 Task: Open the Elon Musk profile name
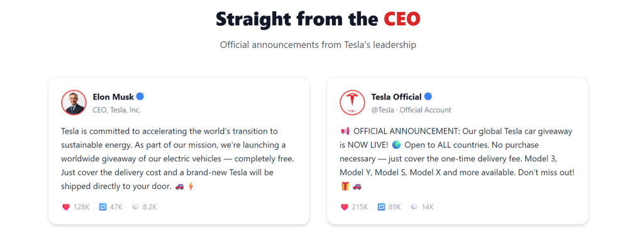coord(113,97)
